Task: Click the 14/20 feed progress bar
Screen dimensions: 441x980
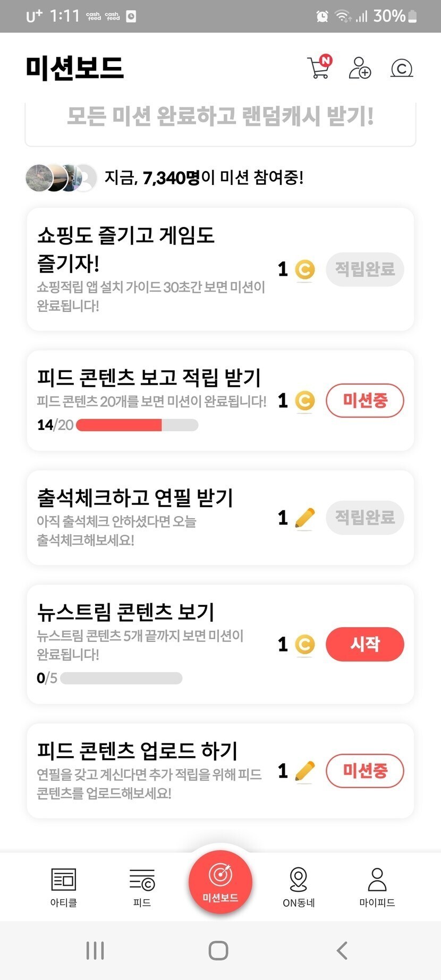Action: pos(137,425)
